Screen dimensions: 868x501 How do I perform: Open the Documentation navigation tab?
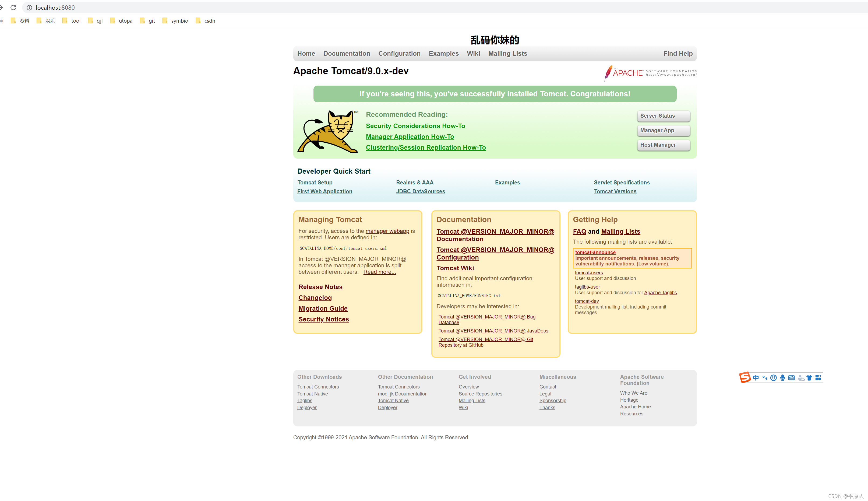click(x=346, y=53)
